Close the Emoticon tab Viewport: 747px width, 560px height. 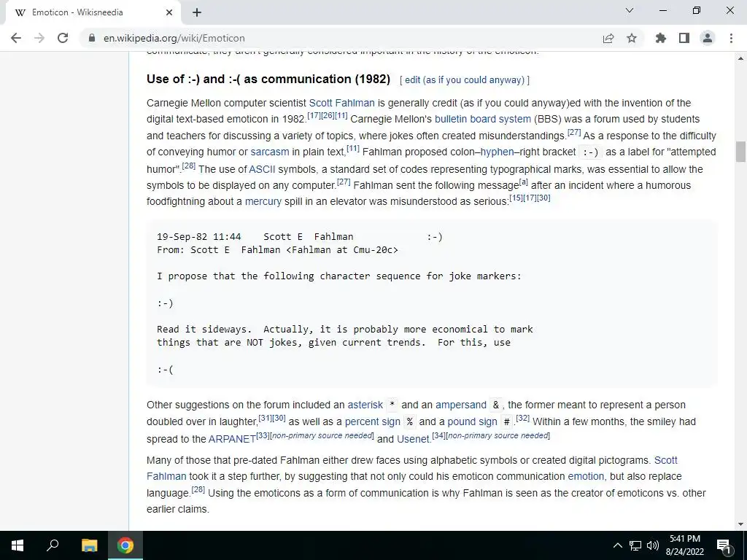[169, 12]
